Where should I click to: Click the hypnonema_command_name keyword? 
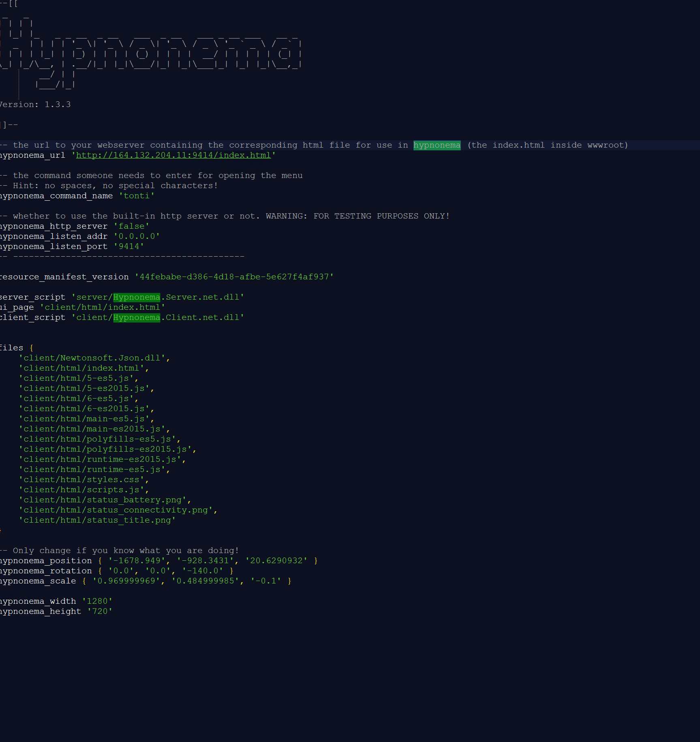click(x=56, y=196)
